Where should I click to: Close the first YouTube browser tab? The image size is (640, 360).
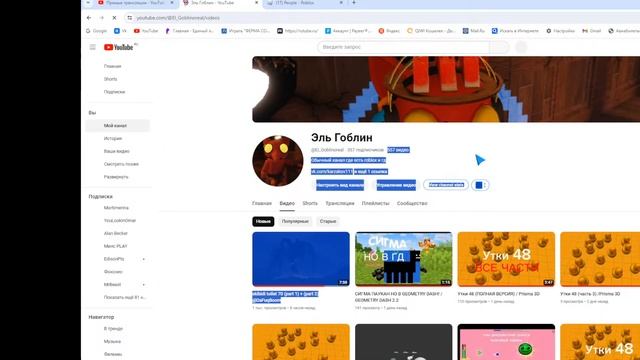click(x=172, y=3)
